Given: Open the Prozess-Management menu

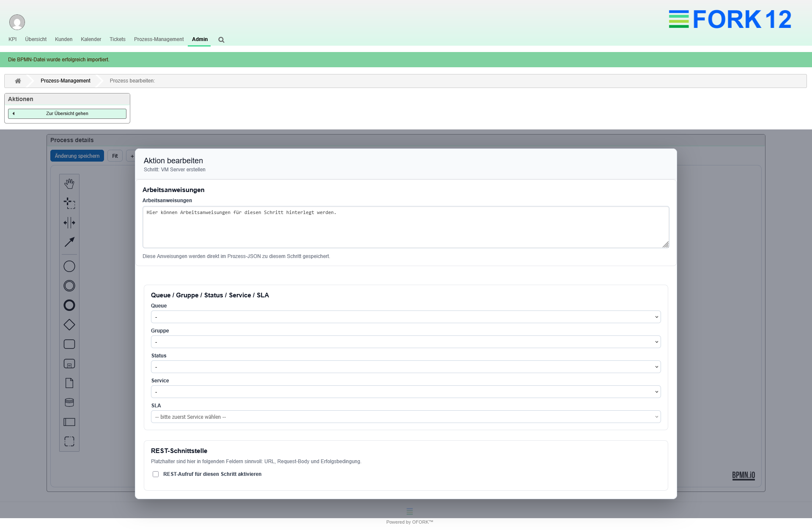Looking at the screenshot, I should point(159,39).
